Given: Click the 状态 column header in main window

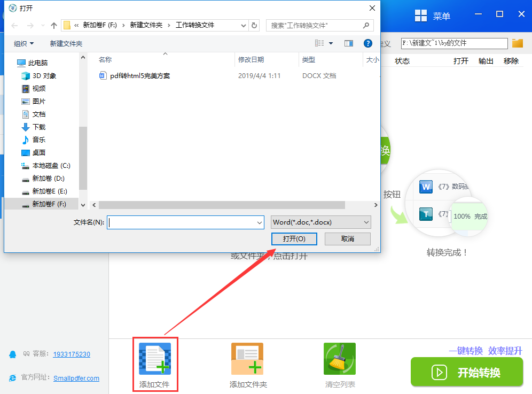Looking at the screenshot, I should 402,61.
